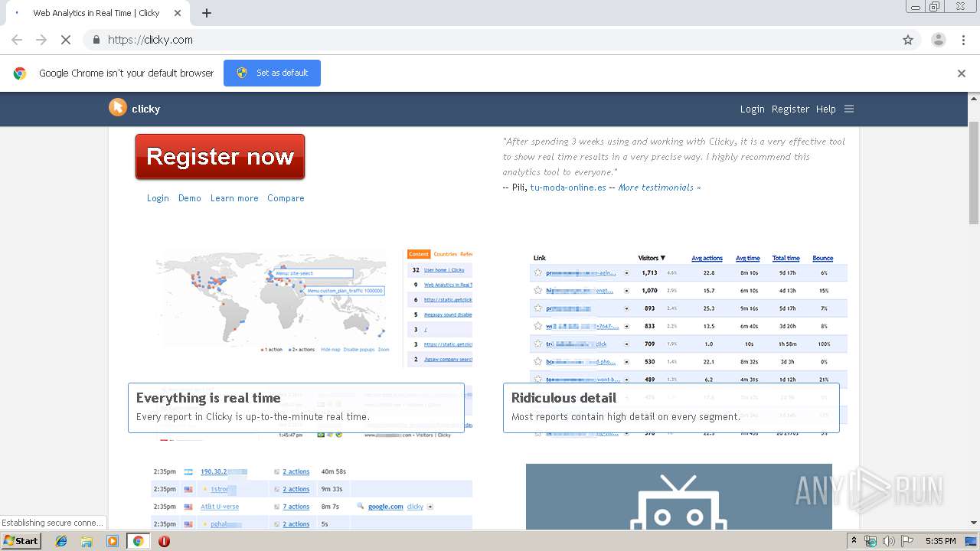Open the Compare link
The width and height of the screenshot is (980, 551).
click(286, 198)
